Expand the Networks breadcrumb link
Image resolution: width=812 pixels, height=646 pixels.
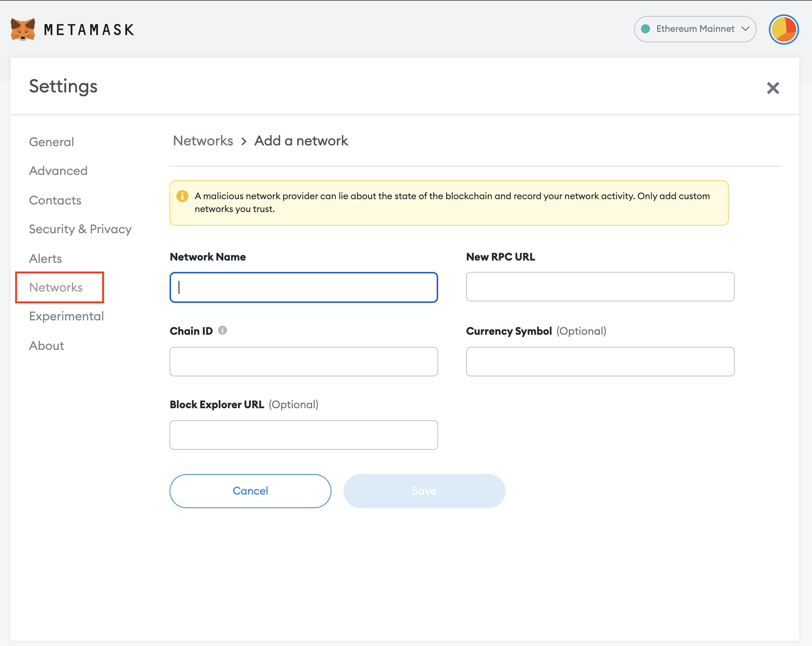(203, 140)
